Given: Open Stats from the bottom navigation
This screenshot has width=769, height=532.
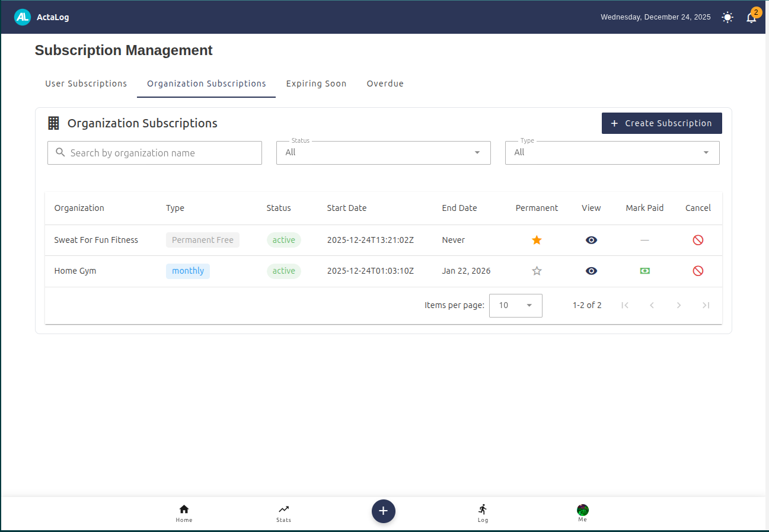Looking at the screenshot, I should (283, 512).
